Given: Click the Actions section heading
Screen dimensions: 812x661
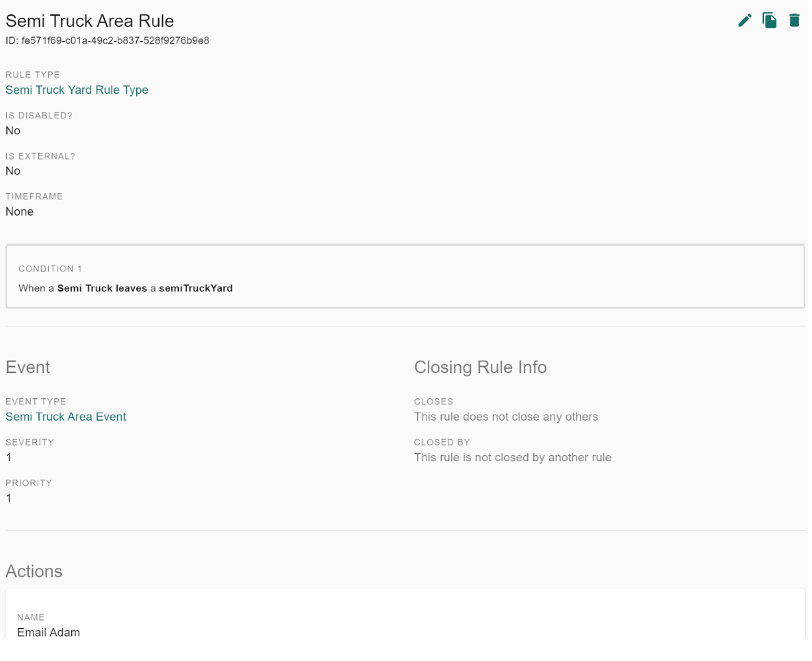Looking at the screenshot, I should pyautogui.click(x=34, y=571).
